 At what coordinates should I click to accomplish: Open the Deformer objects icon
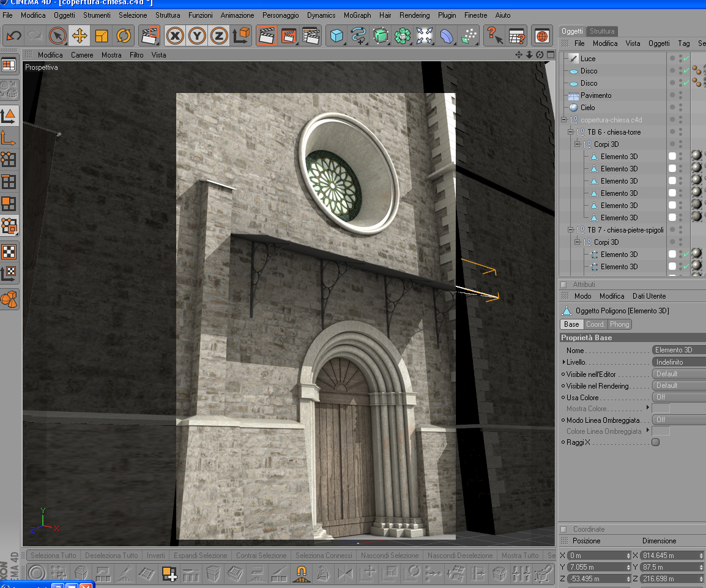(447, 35)
